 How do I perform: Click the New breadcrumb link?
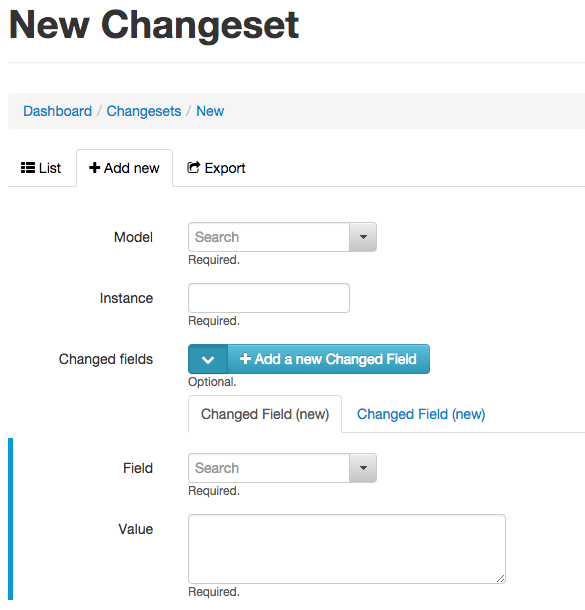(210, 111)
